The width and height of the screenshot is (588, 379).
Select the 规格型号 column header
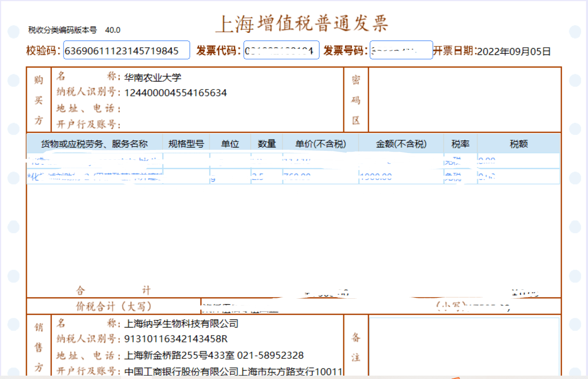(x=186, y=144)
